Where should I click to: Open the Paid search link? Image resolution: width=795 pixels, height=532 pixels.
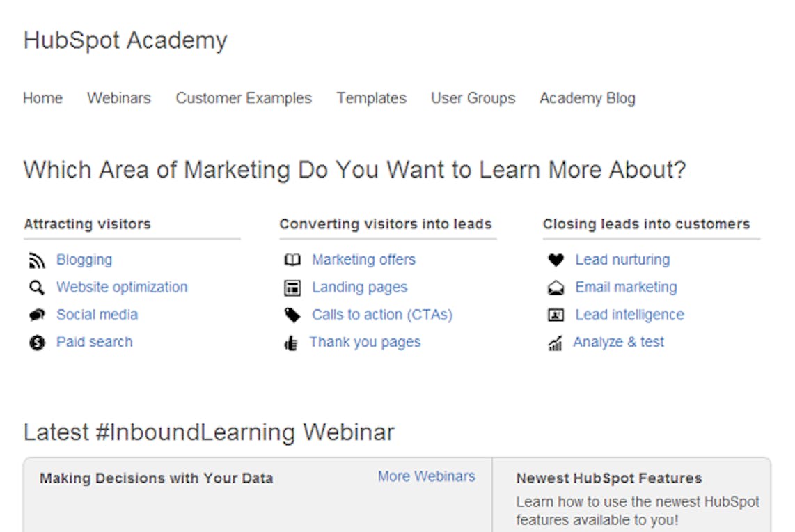[95, 342]
